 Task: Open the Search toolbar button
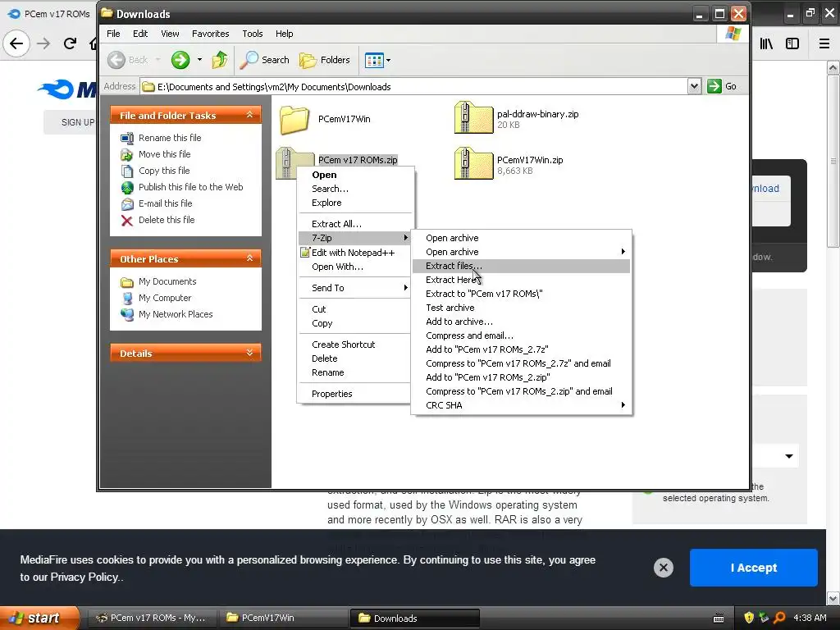point(265,60)
